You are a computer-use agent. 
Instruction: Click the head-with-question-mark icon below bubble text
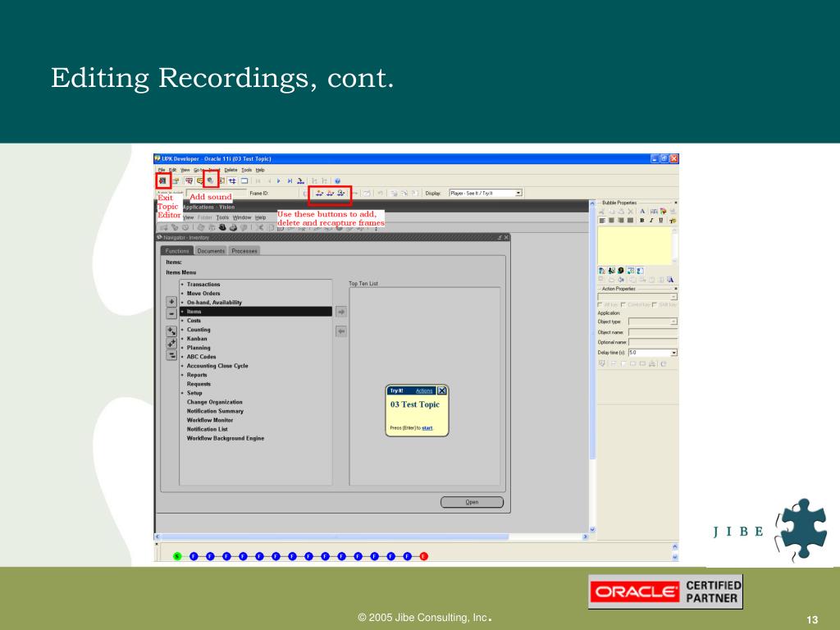pos(621,271)
